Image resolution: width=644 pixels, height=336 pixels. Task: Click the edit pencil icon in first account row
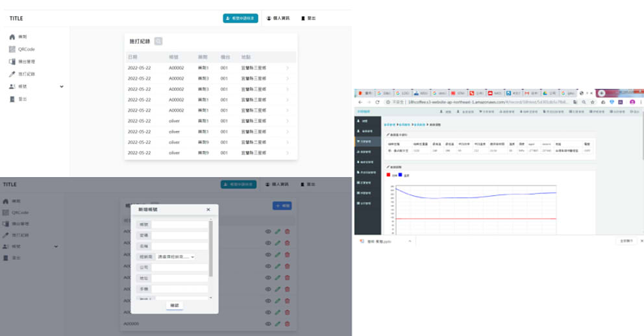pos(278,232)
